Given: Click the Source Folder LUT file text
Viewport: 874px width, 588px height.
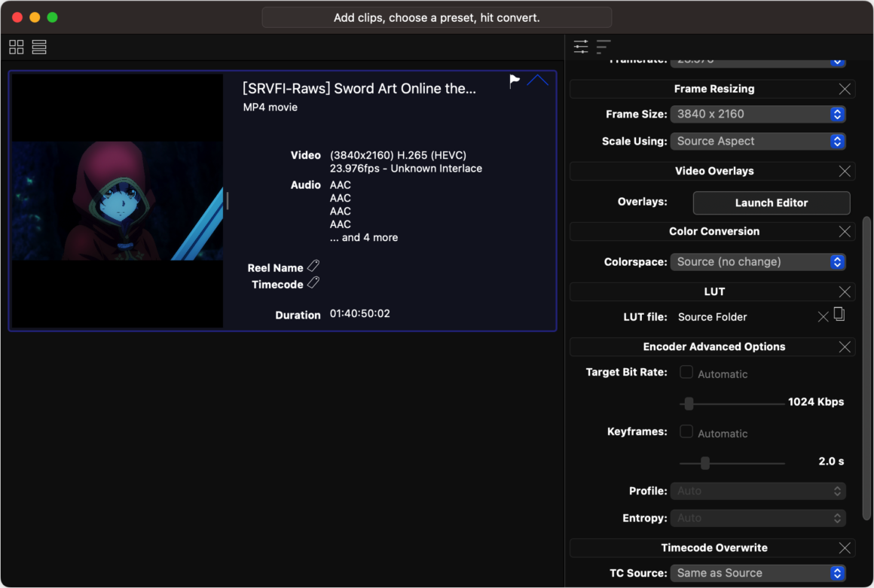Looking at the screenshot, I should tap(712, 318).
